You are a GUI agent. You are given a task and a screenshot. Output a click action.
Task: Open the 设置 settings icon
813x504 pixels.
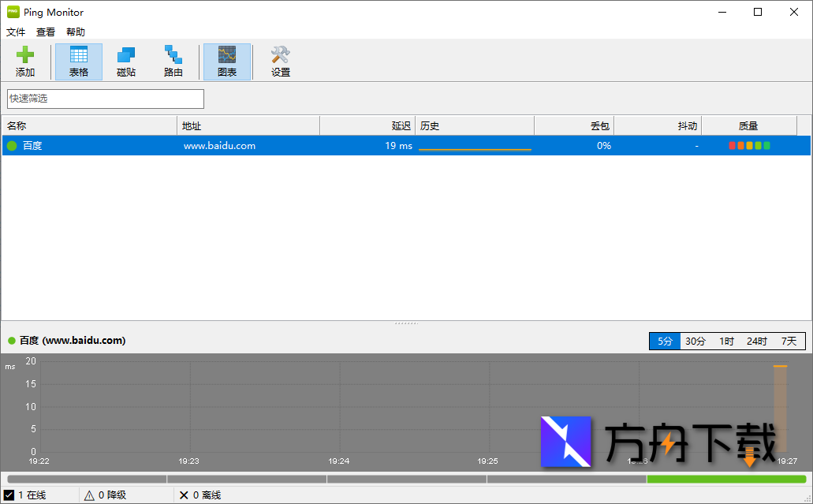pos(279,61)
